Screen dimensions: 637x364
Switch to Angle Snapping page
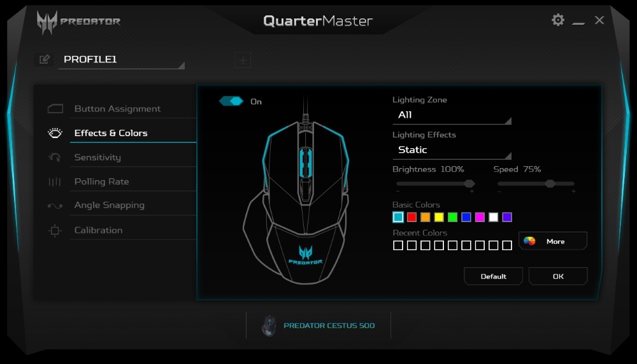click(x=110, y=206)
